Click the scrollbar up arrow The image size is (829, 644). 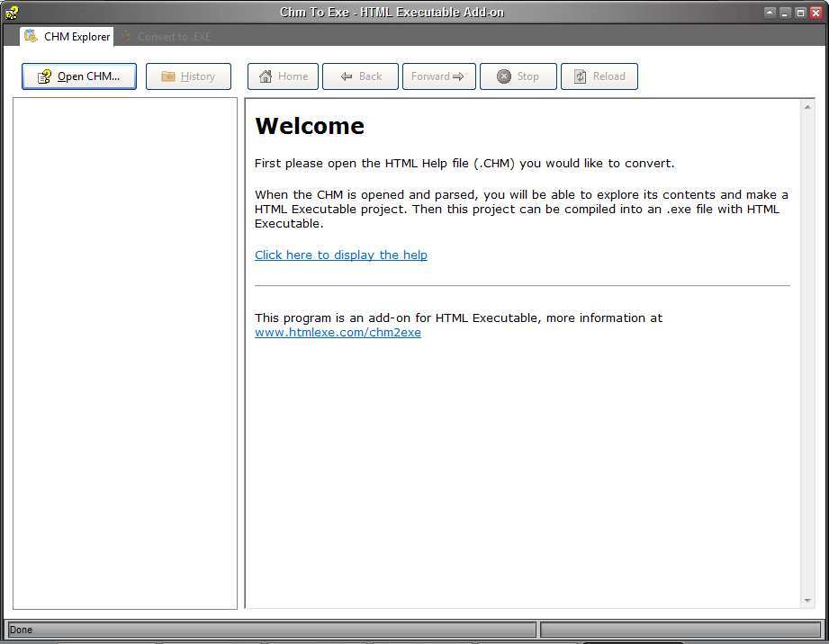[x=806, y=105]
